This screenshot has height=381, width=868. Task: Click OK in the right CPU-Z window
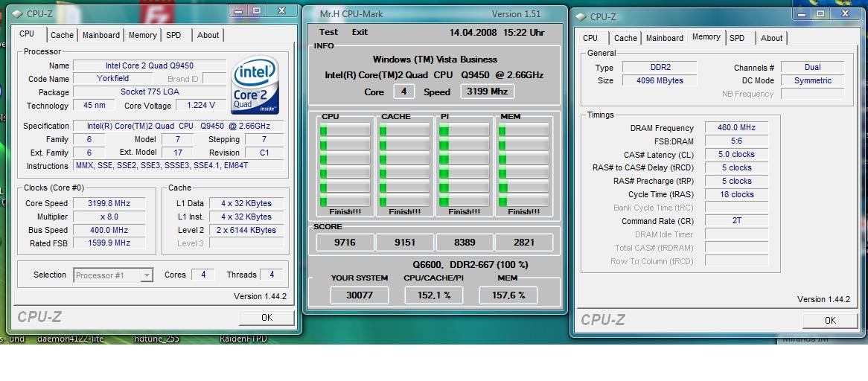click(x=830, y=321)
